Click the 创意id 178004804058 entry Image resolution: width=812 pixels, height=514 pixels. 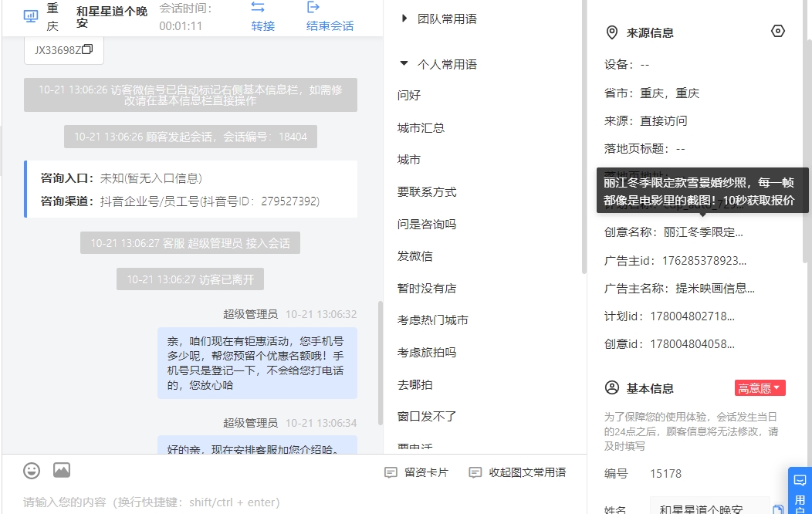669,344
